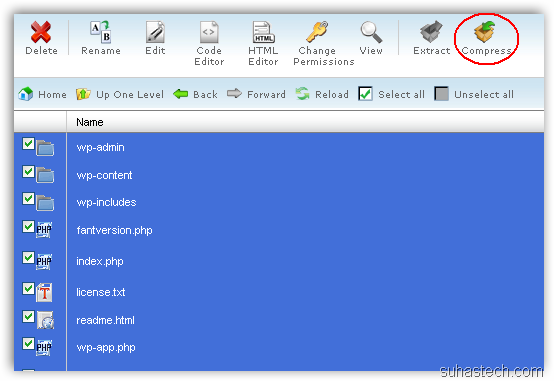Viewport: 555px width, 382px height.
Task: Sort by the Name column header
Action: pos(90,122)
